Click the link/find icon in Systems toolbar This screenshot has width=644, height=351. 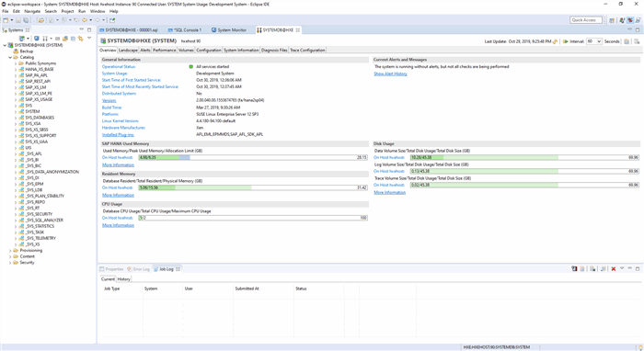pyautogui.click(x=81, y=39)
